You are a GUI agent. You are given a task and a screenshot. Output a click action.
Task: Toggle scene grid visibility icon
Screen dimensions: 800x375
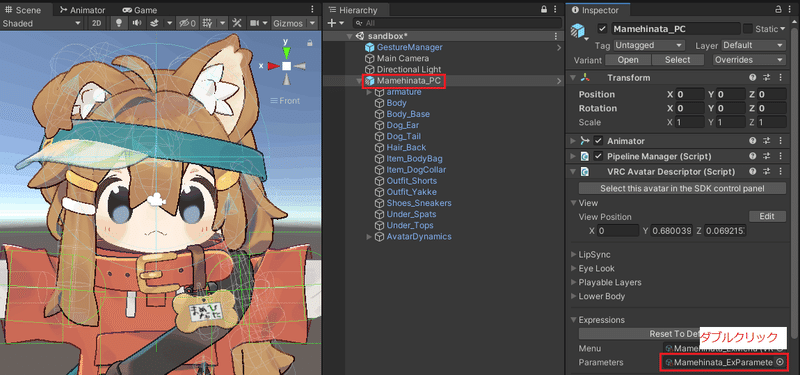(207, 23)
